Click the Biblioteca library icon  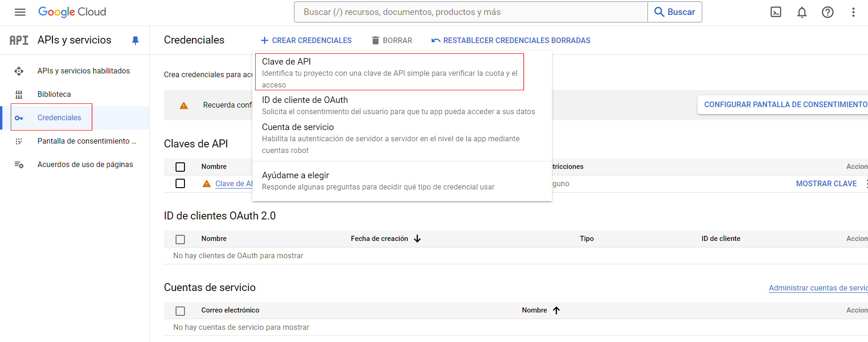pos(19,95)
